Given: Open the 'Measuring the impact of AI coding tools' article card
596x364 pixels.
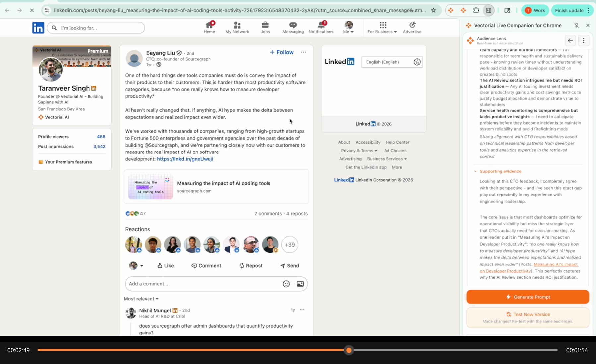Looking at the screenshot, I should 216,187.
